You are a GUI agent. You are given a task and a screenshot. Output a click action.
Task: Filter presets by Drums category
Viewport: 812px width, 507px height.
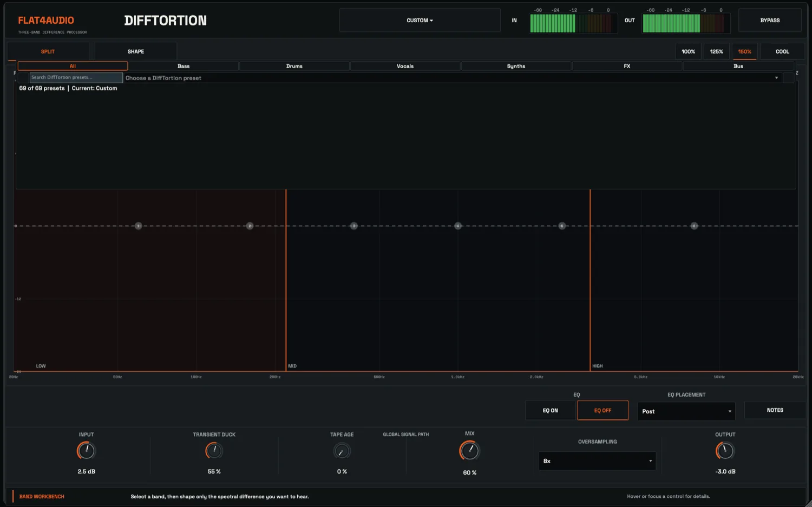(x=294, y=66)
